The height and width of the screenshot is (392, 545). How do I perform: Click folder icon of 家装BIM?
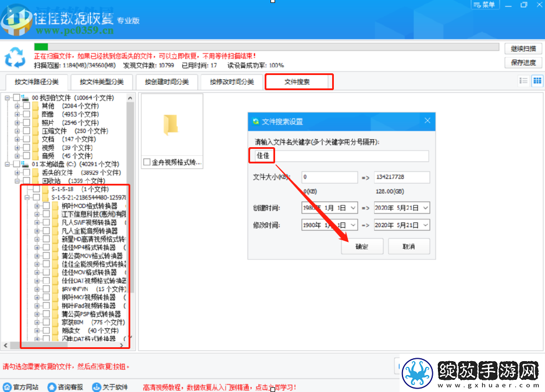55,322
